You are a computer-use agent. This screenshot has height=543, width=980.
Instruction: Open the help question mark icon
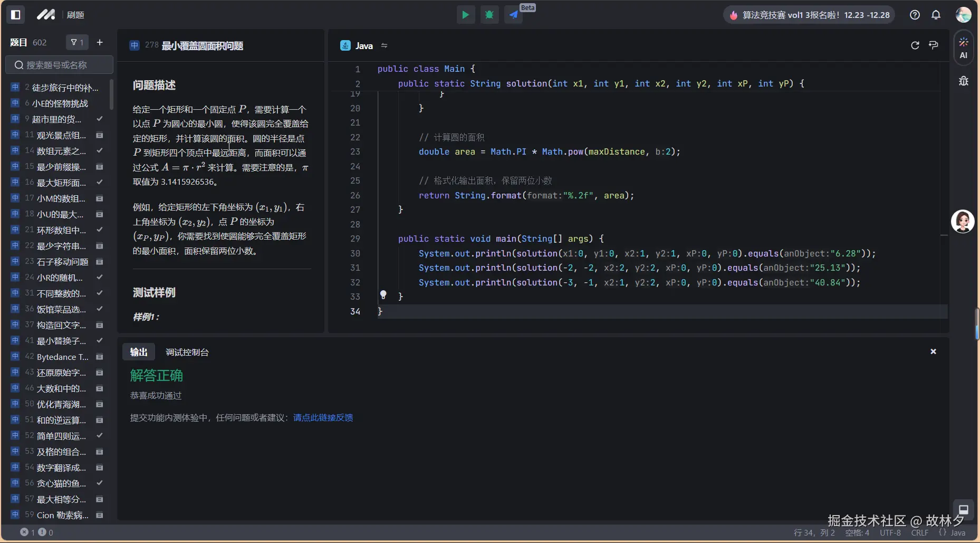tap(915, 15)
